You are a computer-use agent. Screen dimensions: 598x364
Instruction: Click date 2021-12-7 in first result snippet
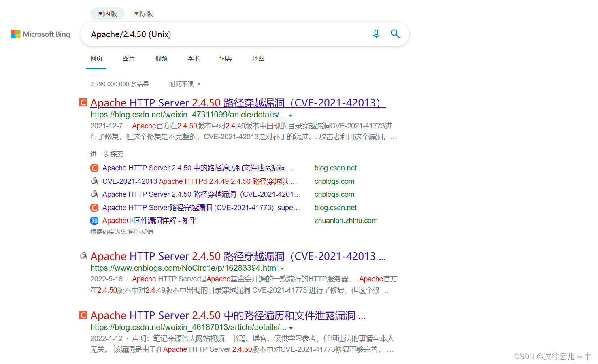point(106,126)
